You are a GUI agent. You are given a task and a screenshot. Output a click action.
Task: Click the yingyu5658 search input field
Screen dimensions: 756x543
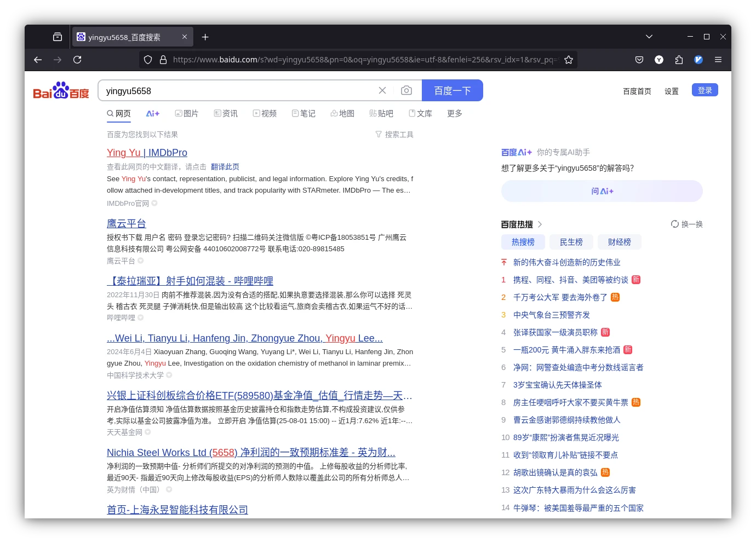click(236, 91)
